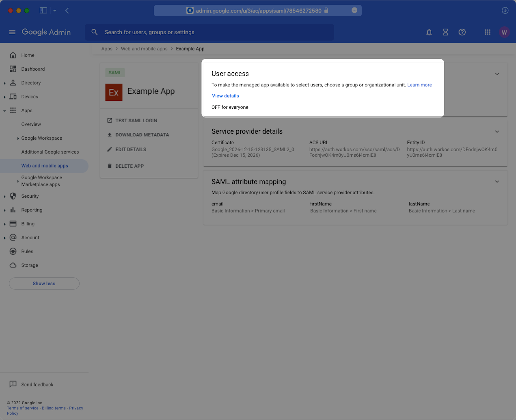Click the Show less button

(44, 283)
